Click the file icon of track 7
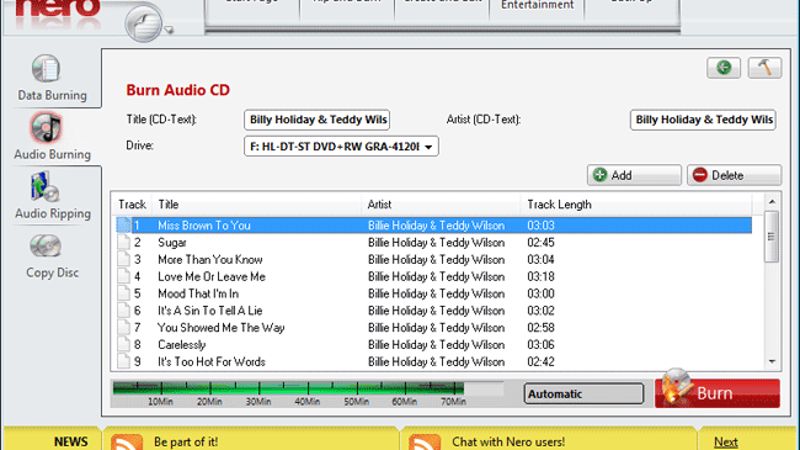 click(x=123, y=328)
